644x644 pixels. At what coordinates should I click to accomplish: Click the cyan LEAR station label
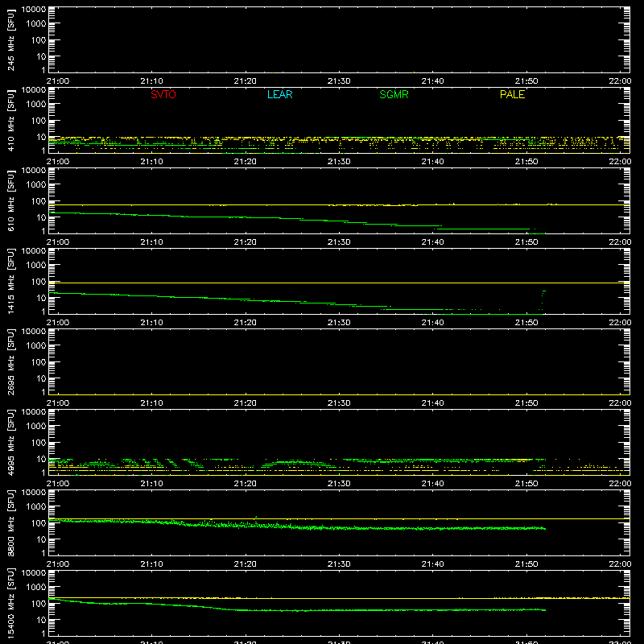click(x=279, y=94)
